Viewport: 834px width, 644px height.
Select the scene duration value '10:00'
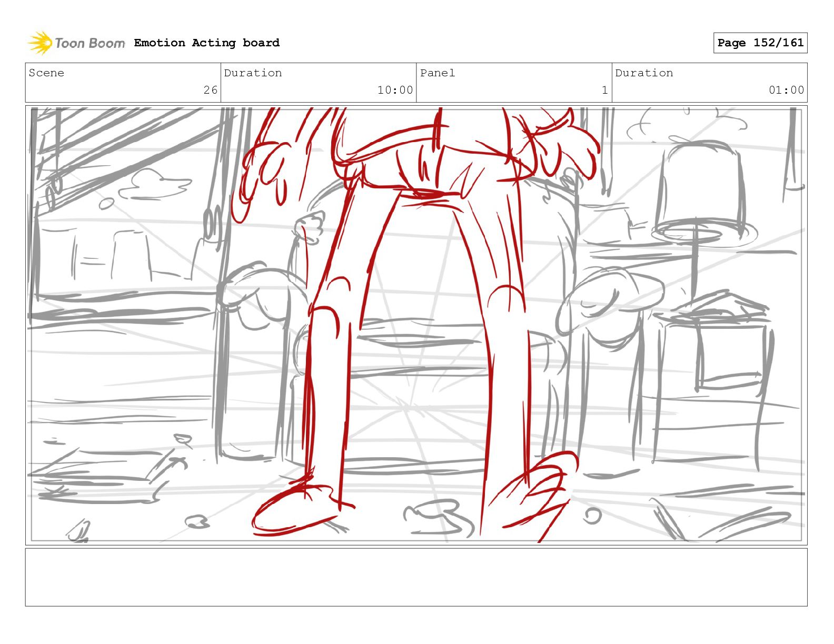coord(395,90)
